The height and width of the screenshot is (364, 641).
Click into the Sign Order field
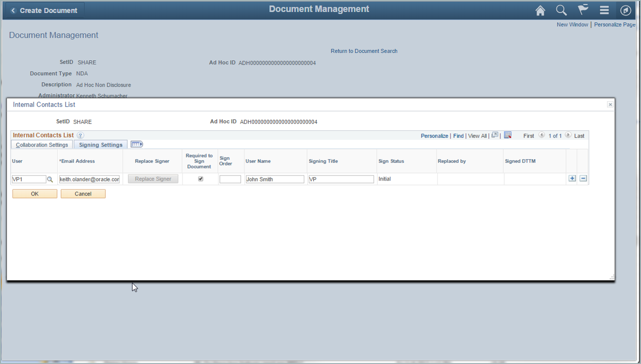pyautogui.click(x=230, y=180)
